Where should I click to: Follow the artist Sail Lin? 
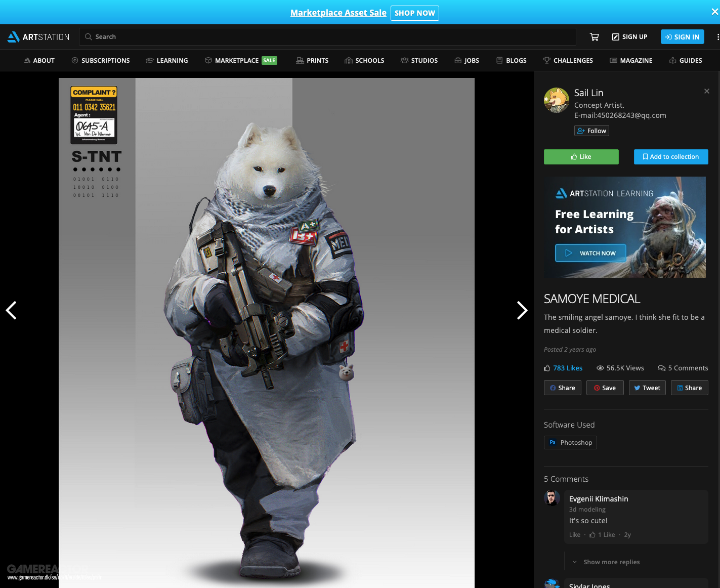tap(591, 131)
